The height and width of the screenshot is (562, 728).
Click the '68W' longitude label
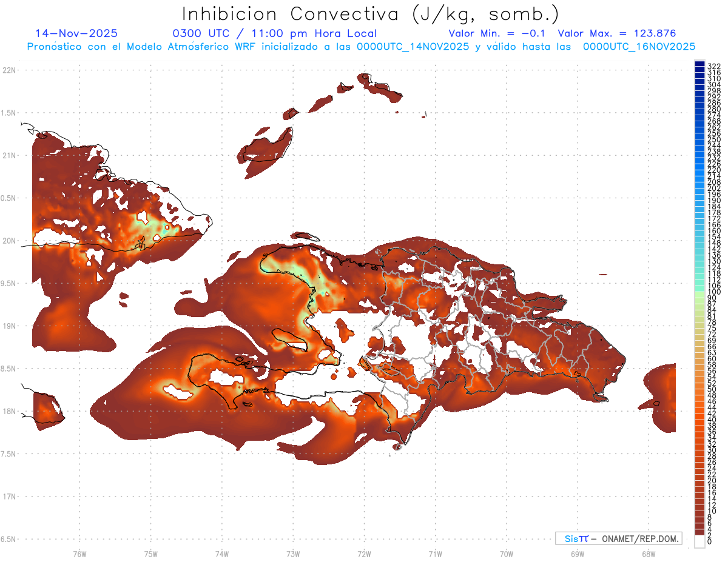tap(649, 554)
